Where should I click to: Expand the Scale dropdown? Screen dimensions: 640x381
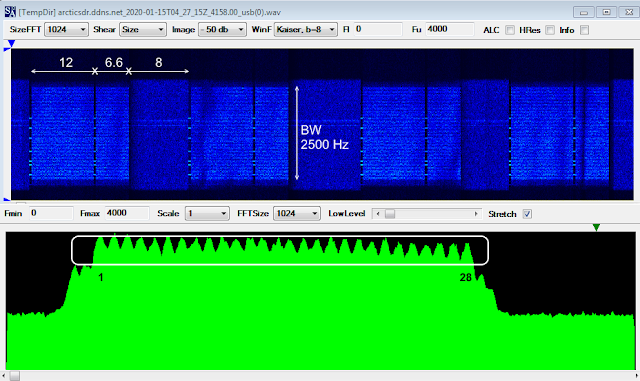pyautogui.click(x=207, y=214)
